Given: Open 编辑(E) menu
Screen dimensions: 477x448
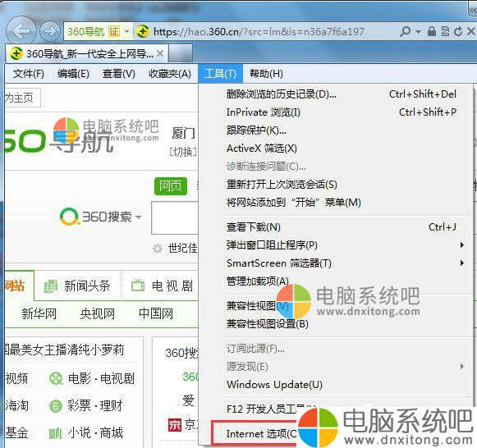Looking at the screenshot, I should [73, 74].
